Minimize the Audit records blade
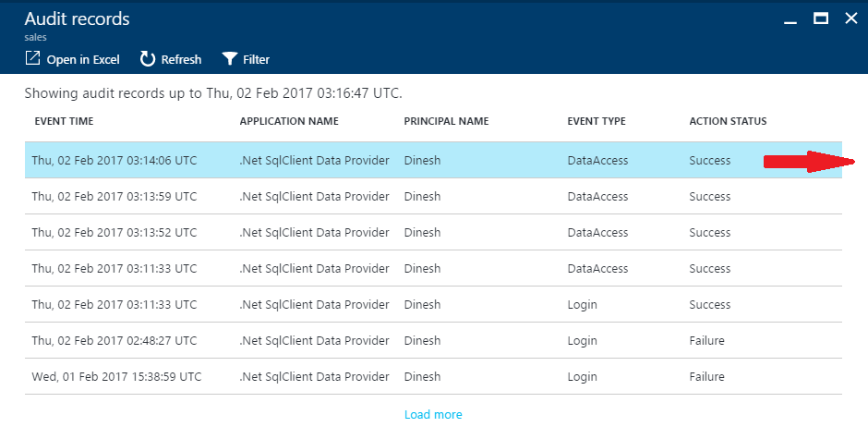 pyautogui.click(x=791, y=18)
